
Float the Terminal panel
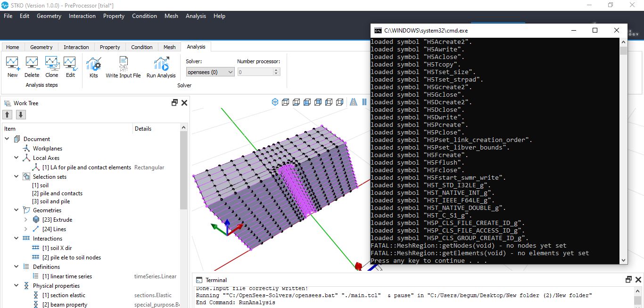click(628, 280)
